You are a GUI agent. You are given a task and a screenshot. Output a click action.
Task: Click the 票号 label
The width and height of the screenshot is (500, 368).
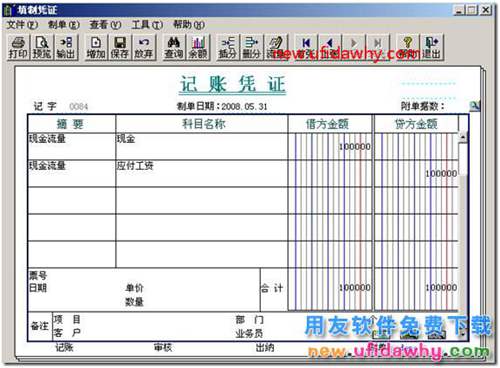pyautogui.click(x=38, y=275)
